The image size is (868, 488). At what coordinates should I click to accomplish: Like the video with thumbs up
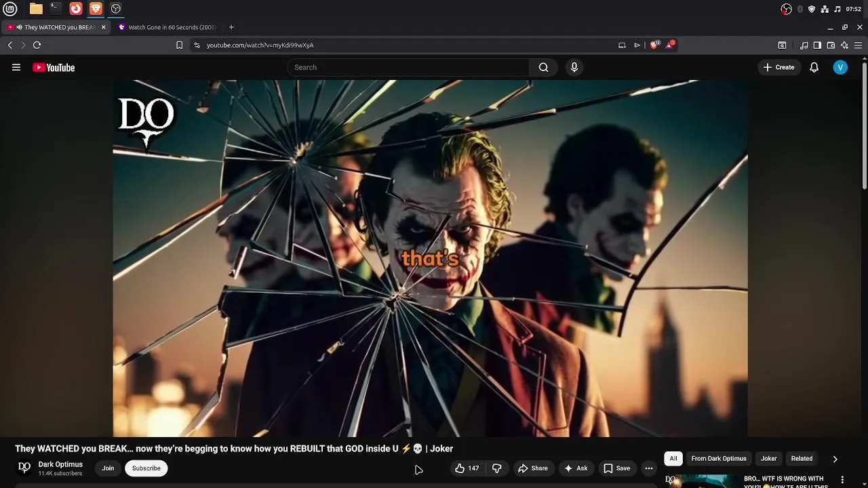coord(467,468)
